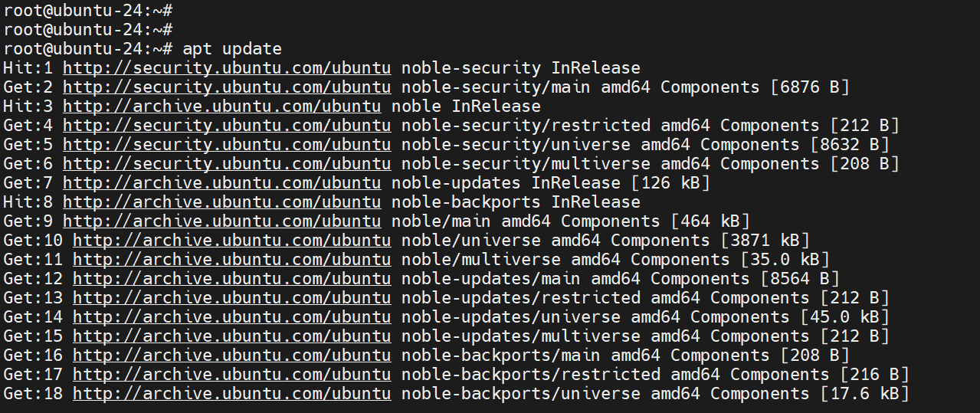Open the URL on the Get:14 line
Screen dimensions: 980x413
(231, 316)
